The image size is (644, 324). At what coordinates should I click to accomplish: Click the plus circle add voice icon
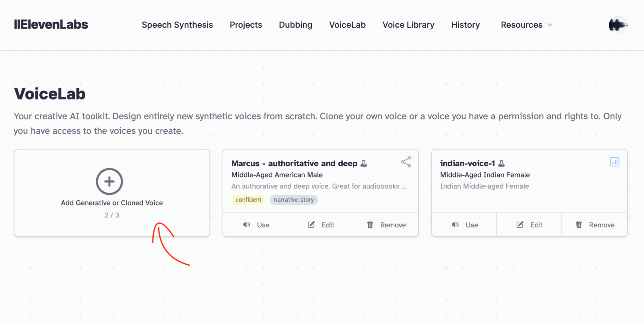coord(109,181)
